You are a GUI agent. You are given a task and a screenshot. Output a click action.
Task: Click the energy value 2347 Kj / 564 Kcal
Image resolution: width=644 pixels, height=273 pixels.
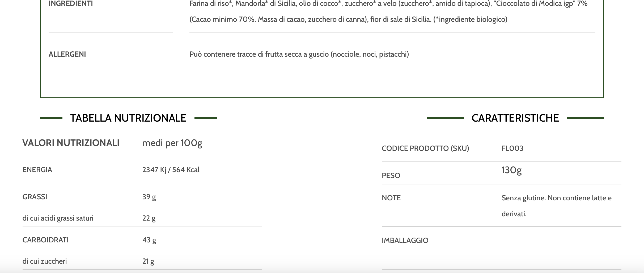[x=171, y=170]
